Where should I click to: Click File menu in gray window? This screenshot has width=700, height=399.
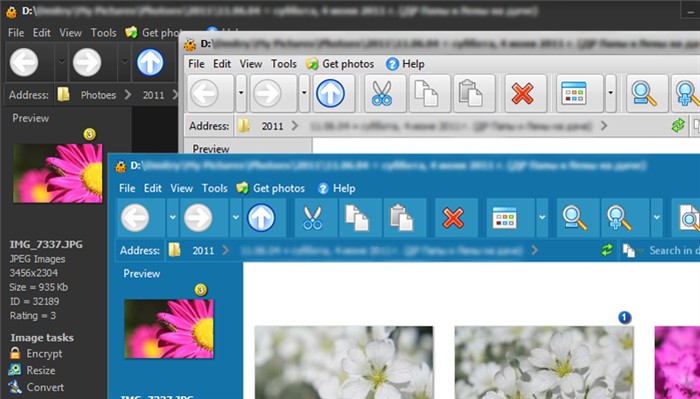pos(196,64)
